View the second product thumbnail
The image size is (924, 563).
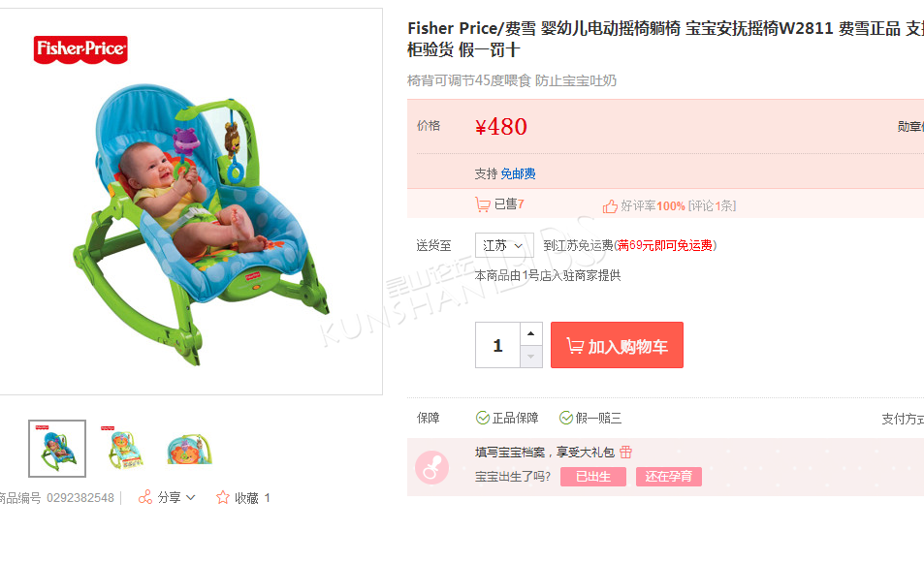pos(123,449)
